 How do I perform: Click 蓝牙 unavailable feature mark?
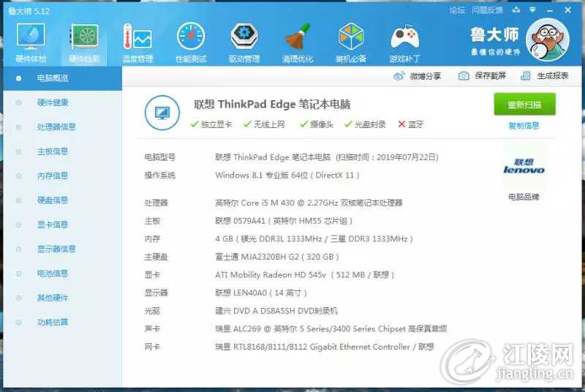pyautogui.click(x=411, y=124)
